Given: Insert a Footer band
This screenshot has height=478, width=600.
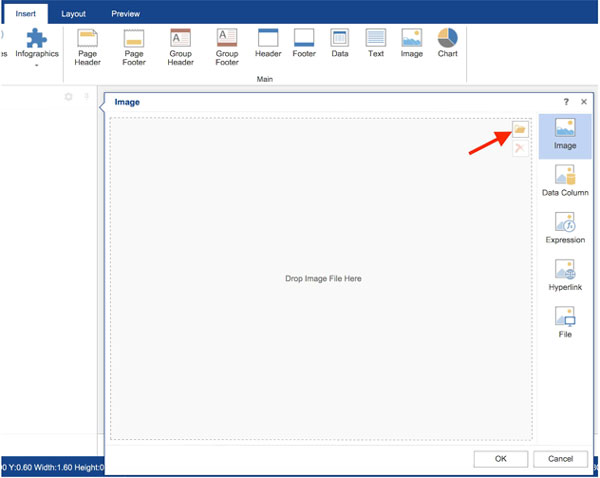Looking at the screenshot, I should (304, 43).
